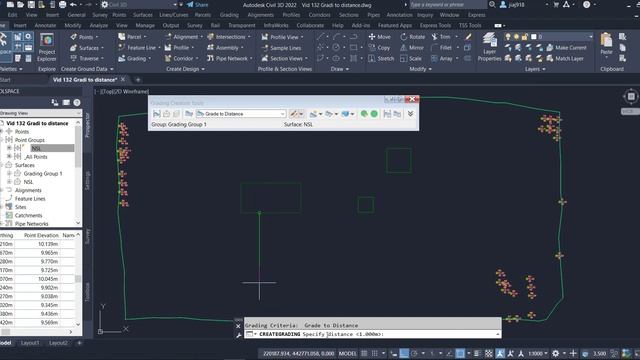This screenshot has height=360, width=640.
Task: Select the Corridor tool
Action: [181, 58]
